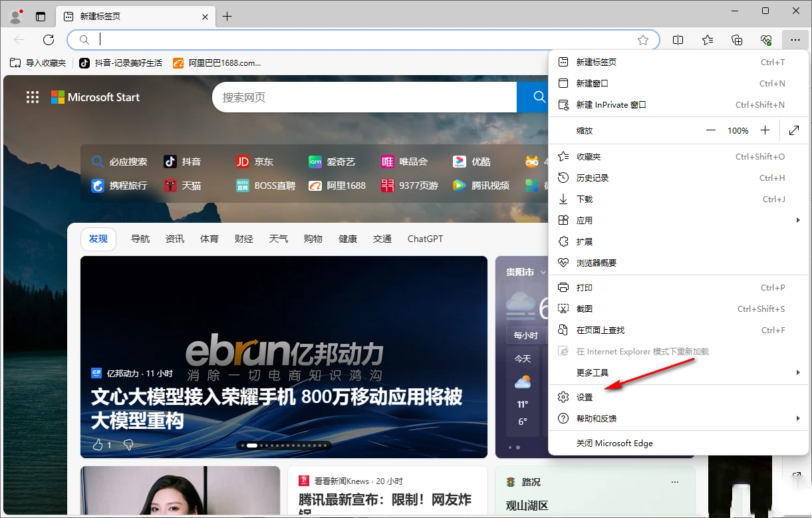812x518 pixels.
Task: Switch to the 体育 feed tab
Action: pyautogui.click(x=209, y=239)
